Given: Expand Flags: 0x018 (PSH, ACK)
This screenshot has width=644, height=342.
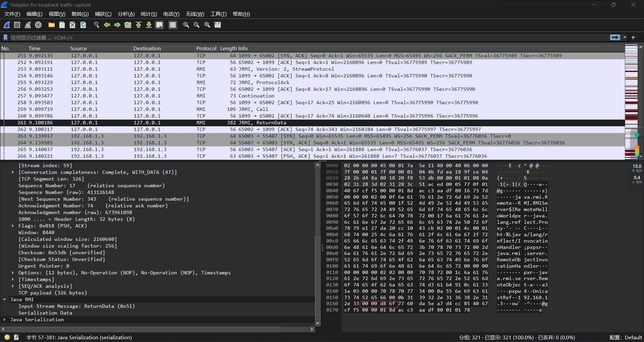Looking at the screenshot, I should coord(13,226).
